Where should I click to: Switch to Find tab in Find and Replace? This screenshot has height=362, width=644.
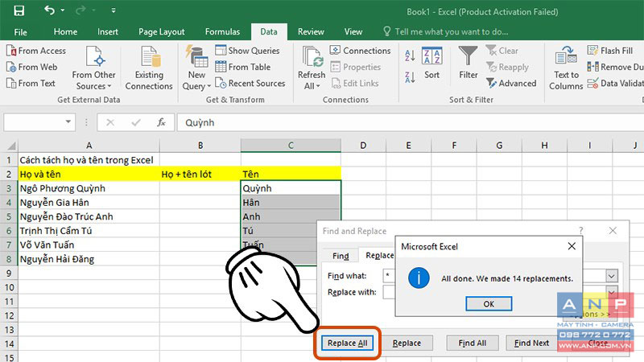tap(341, 256)
